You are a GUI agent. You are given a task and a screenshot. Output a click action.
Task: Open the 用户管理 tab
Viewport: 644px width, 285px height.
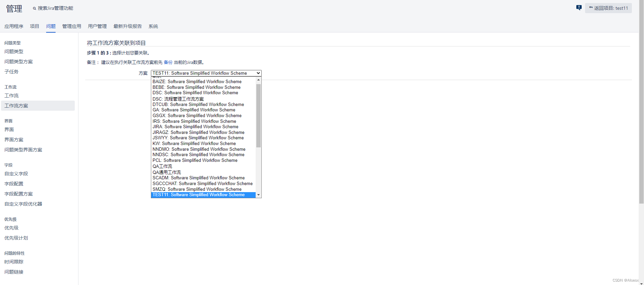97,26
